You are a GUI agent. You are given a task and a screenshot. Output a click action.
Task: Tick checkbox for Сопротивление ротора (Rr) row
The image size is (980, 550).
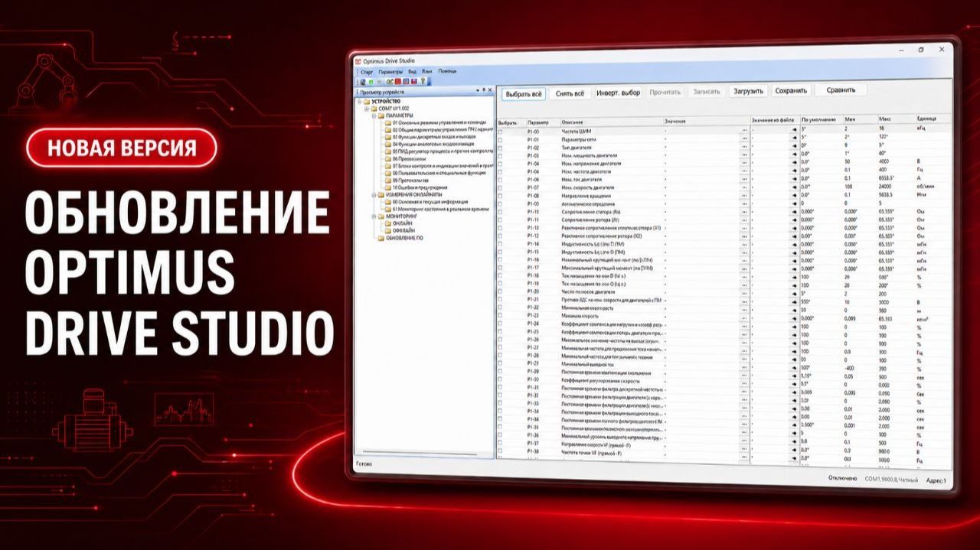tap(501, 220)
